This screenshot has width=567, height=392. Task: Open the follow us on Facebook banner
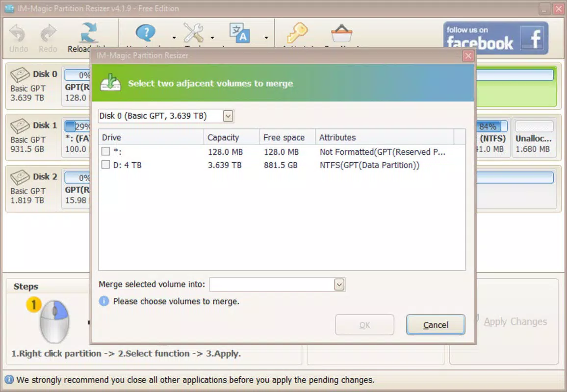pyautogui.click(x=496, y=38)
